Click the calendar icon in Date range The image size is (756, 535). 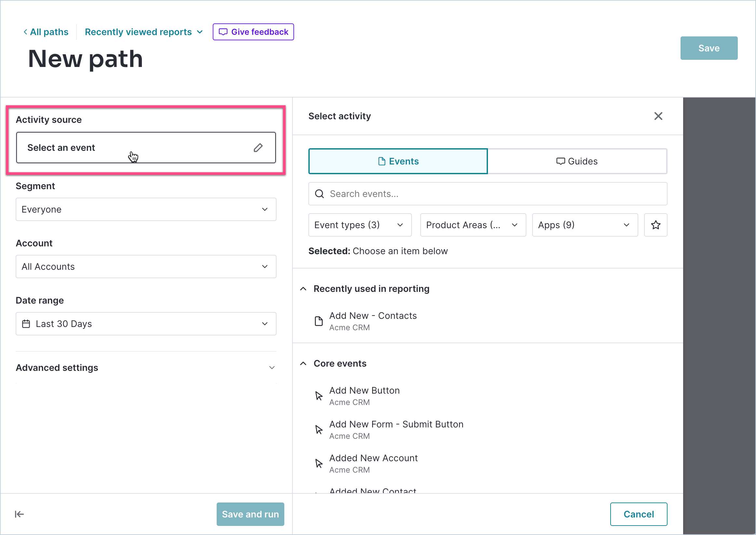pyautogui.click(x=26, y=324)
